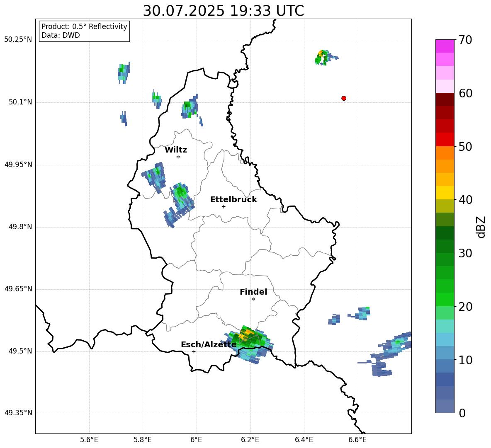Click the 6°E longitude label

point(196,440)
